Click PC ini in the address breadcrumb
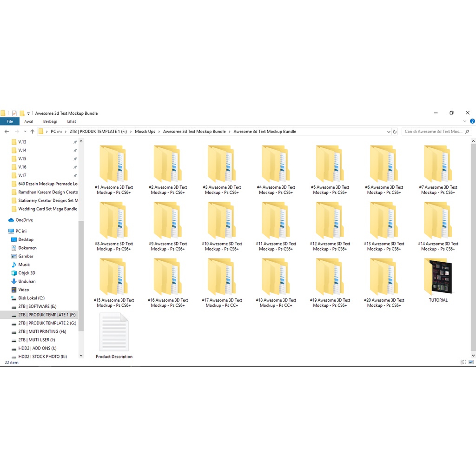The image size is (476, 476). point(56,132)
